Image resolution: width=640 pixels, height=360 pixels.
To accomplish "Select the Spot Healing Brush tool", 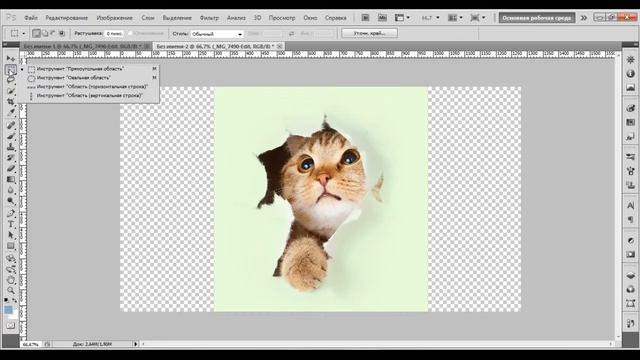I will coord(11,126).
